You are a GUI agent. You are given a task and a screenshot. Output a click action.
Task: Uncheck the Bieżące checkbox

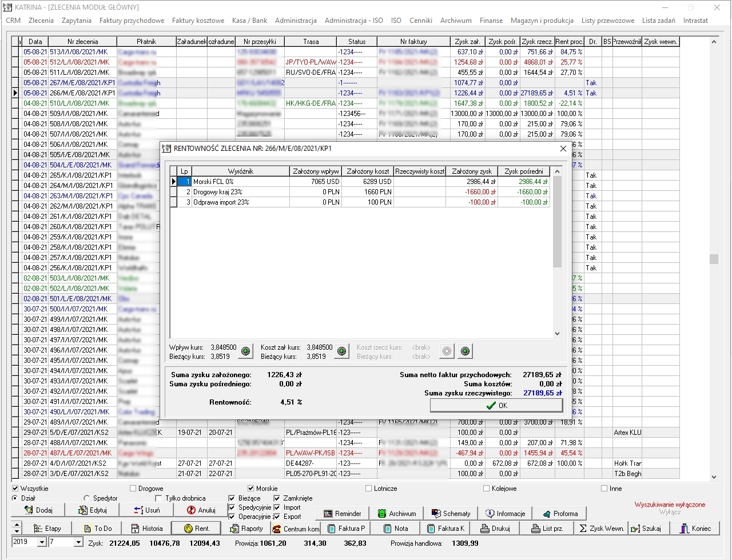(232, 498)
